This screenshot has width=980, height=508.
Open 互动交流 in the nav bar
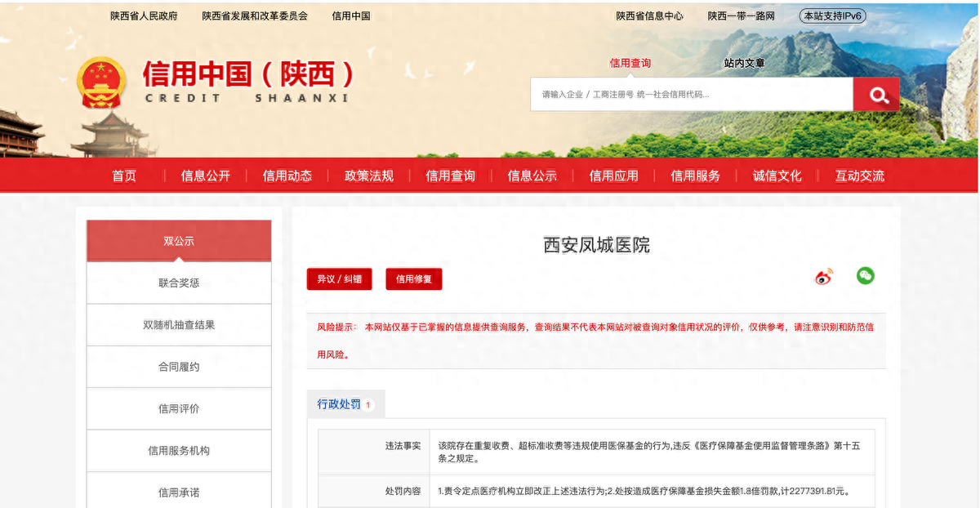click(859, 176)
